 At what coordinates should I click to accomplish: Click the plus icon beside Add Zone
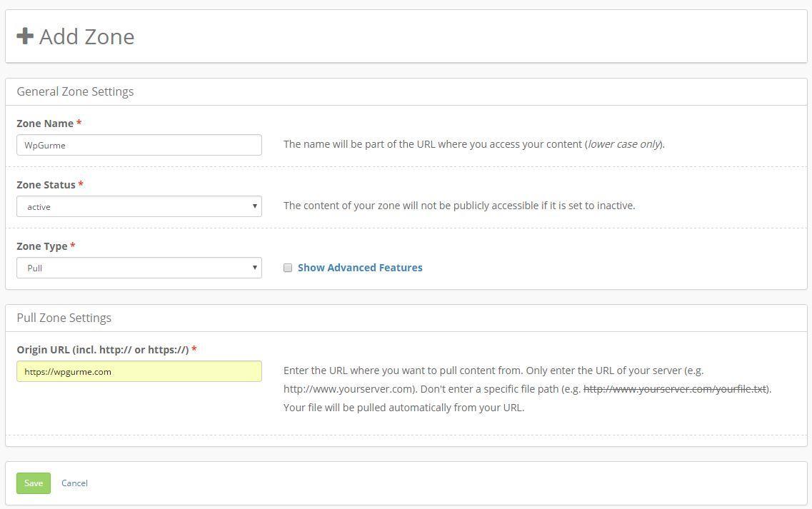[25, 36]
